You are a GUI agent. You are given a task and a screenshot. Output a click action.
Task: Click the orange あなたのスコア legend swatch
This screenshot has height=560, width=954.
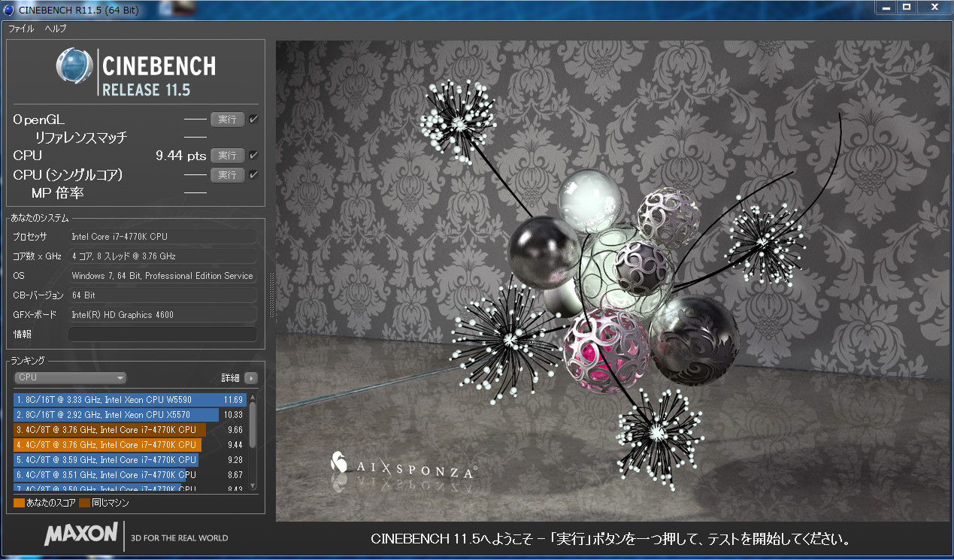coord(19,503)
